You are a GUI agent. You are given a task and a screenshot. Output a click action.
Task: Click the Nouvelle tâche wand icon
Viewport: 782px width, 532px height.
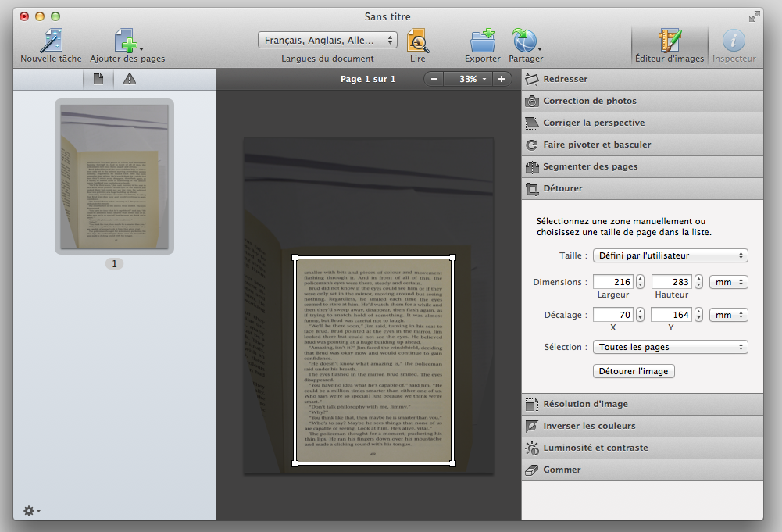pos(51,41)
